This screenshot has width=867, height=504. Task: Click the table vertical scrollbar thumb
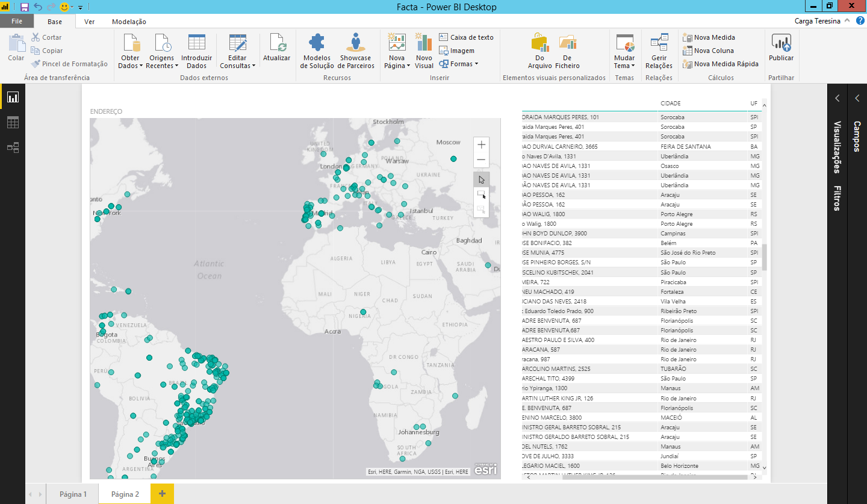pos(765,257)
